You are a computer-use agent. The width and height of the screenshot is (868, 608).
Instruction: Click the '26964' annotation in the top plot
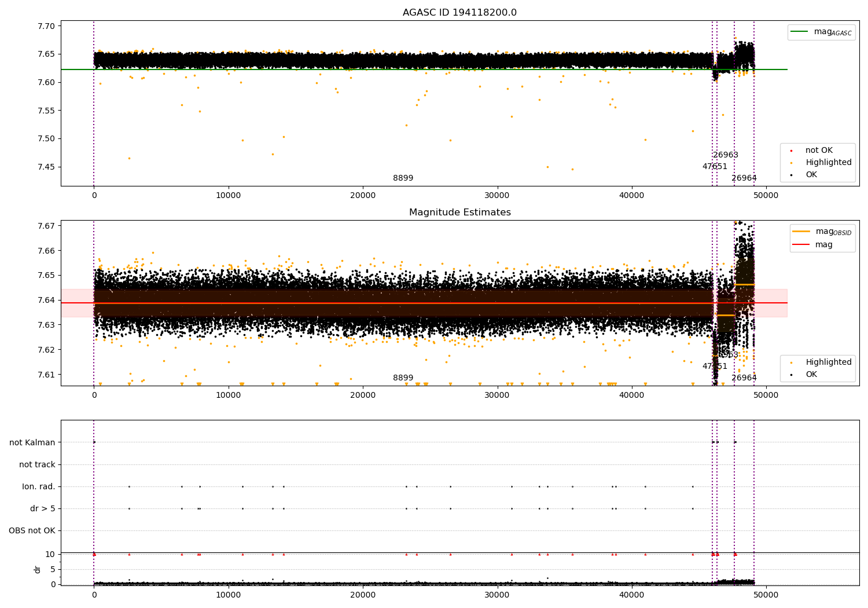[744, 178]
